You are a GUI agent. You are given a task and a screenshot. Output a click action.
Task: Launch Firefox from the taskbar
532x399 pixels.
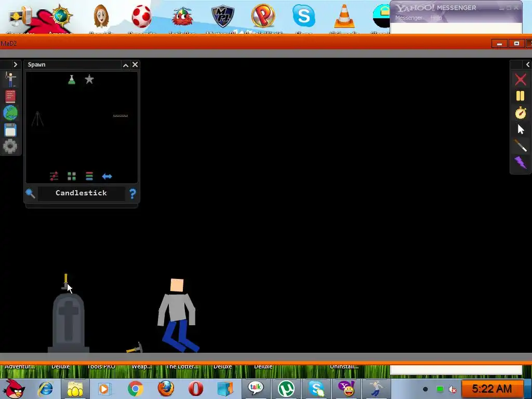[x=166, y=389]
